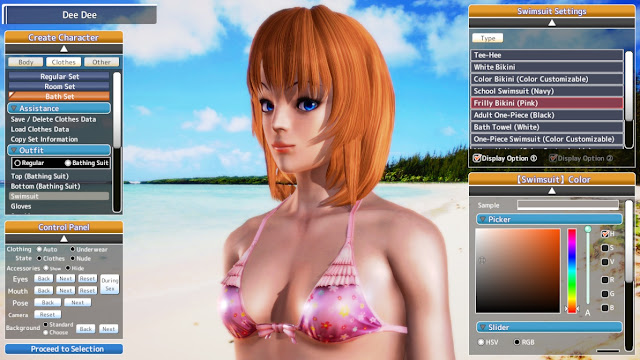Screen dimensions: 640x360
Task: Collapse the Swimsuit Settings panel arrow
Action: point(551,23)
